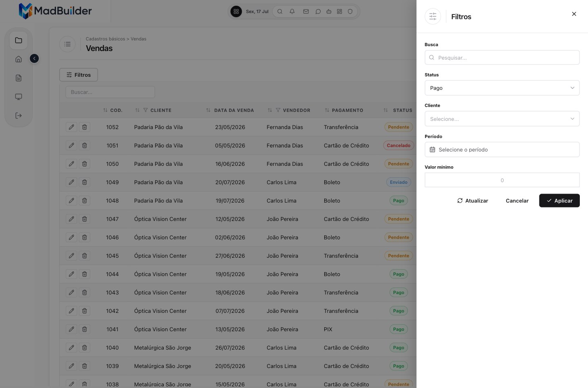This screenshot has height=388, width=588.
Task: Open the mail envelope icon in top bar
Action: point(306,11)
